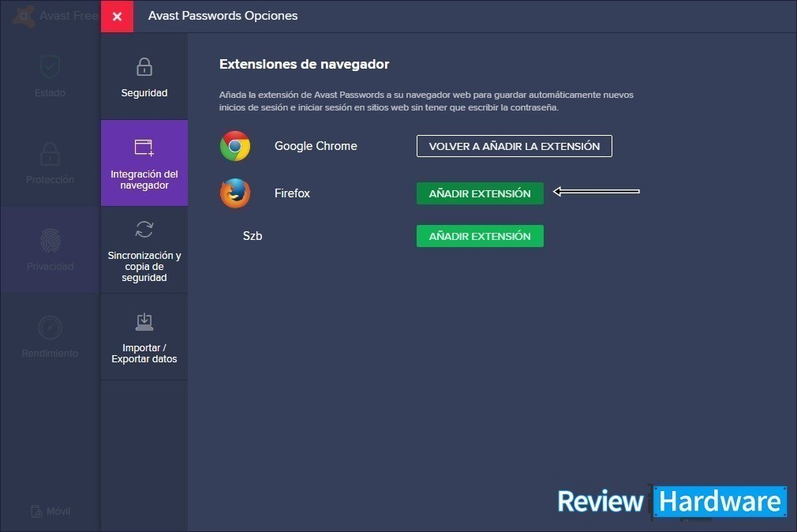Click the padlock Seguridad icon
The width and height of the screenshot is (797, 532).
click(144, 67)
